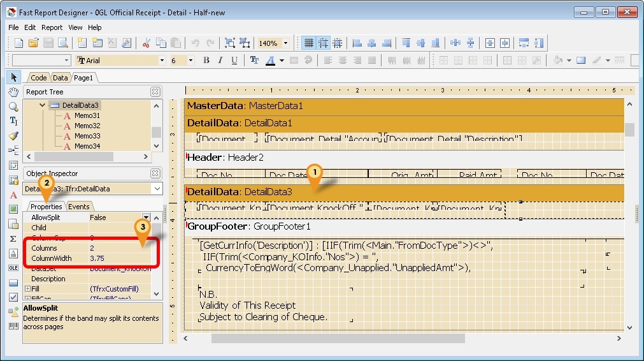The height and width of the screenshot is (361, 644).
Task: Open the Report menu
Action: [x=52, y=27]
